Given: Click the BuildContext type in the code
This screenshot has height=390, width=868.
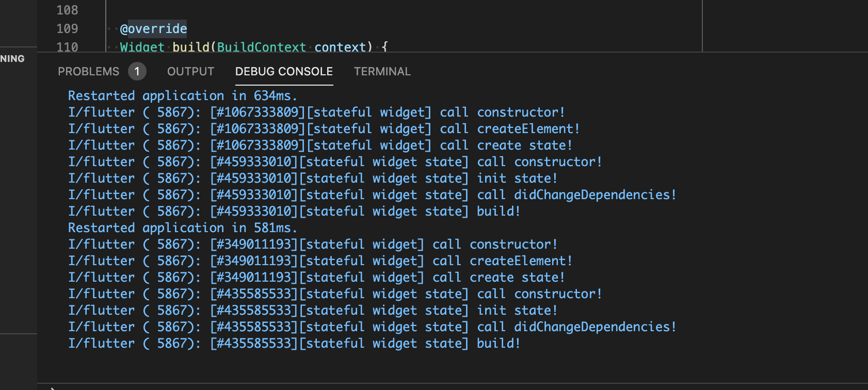Looking at the screenshot, I should (261, 47).
